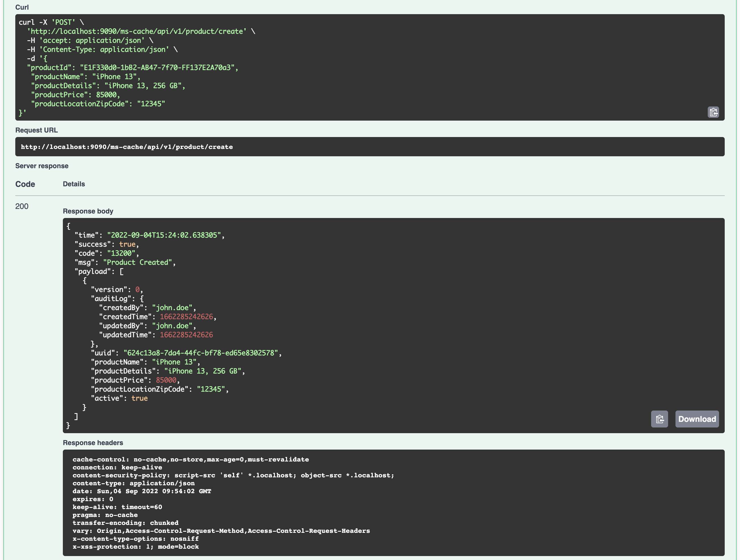Click the productId value in curl data
Image resolution: width=740 pixels, height=560 pixels.
coord(157,68)
